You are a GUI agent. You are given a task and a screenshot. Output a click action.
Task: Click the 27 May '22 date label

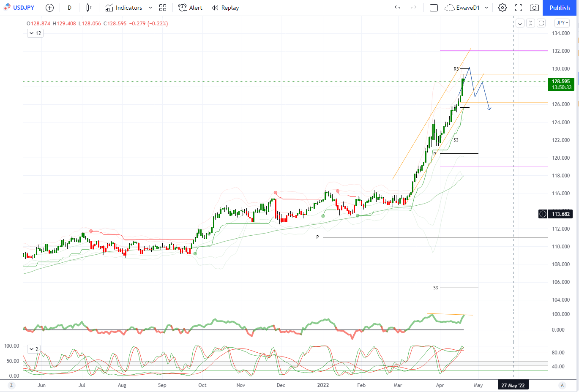513,385
